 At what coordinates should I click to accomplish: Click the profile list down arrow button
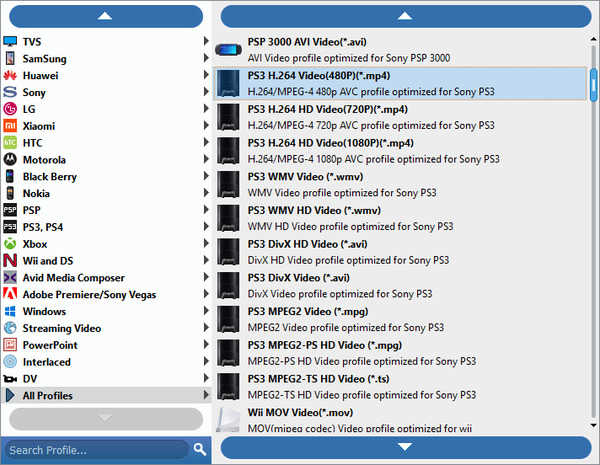(x=406, y=447)
